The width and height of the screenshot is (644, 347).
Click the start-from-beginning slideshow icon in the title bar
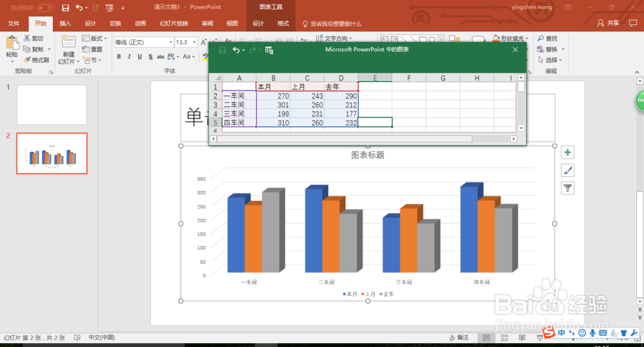(109, 8)
